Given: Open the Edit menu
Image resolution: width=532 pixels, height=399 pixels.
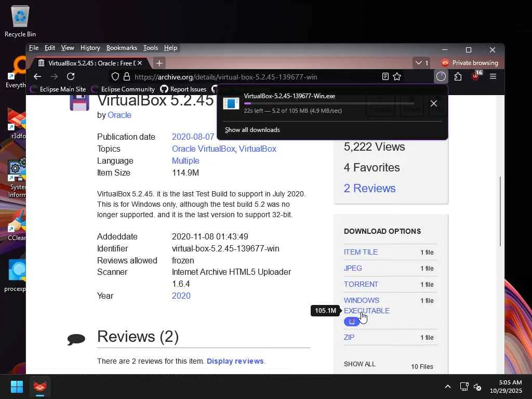Looking at the screenshot, I should pyautogui.click(x=49, y=48).
